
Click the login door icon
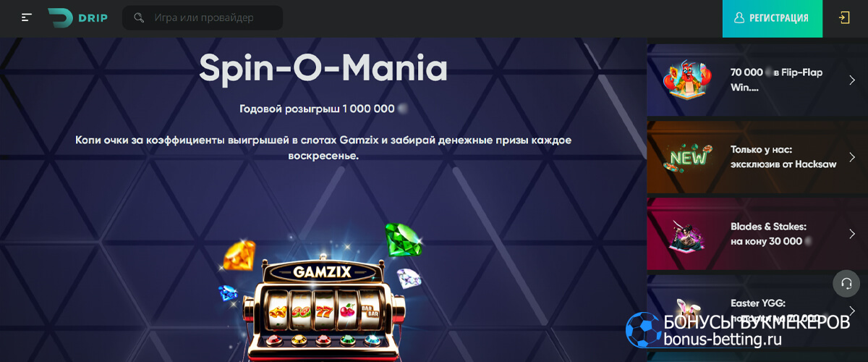[x=844, y=18]
